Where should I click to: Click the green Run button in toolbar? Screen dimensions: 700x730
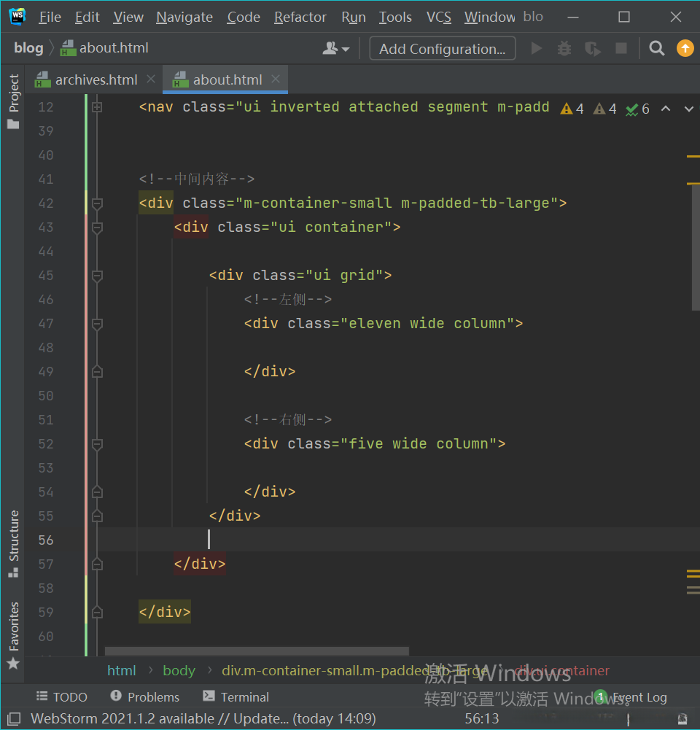pyautogui.click(x=537, y=49)
